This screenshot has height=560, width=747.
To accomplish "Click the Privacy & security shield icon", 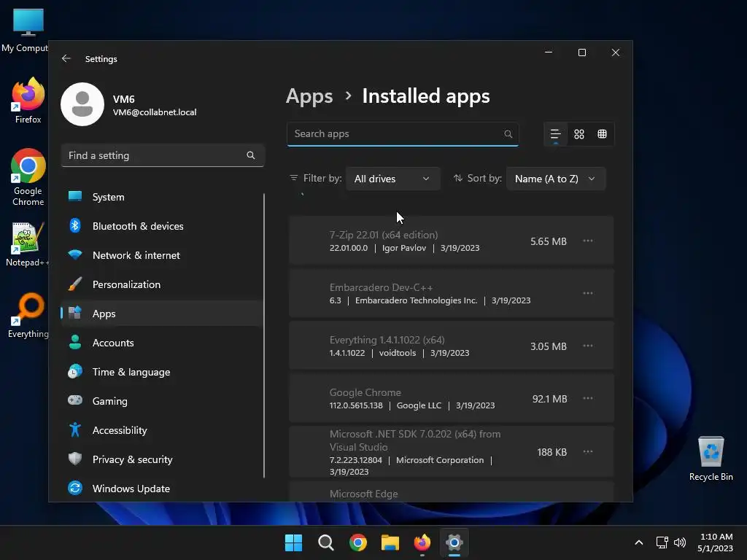I will coord(75,459).
